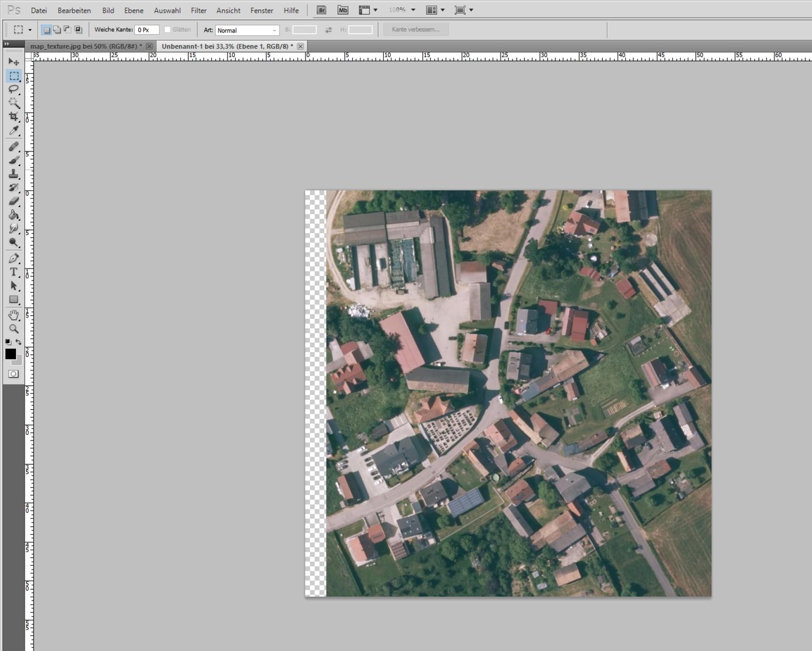Pick the Crop tool

(x=14, y=117)
